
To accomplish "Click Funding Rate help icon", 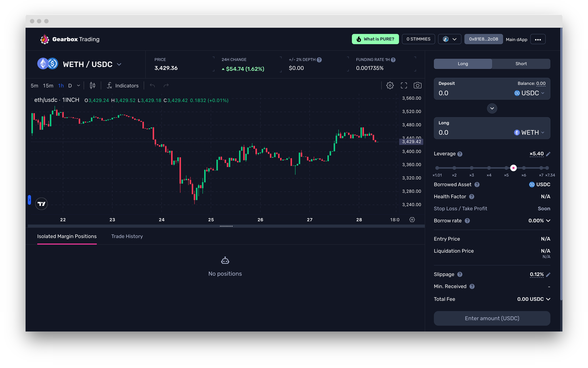I will point(393,60).
